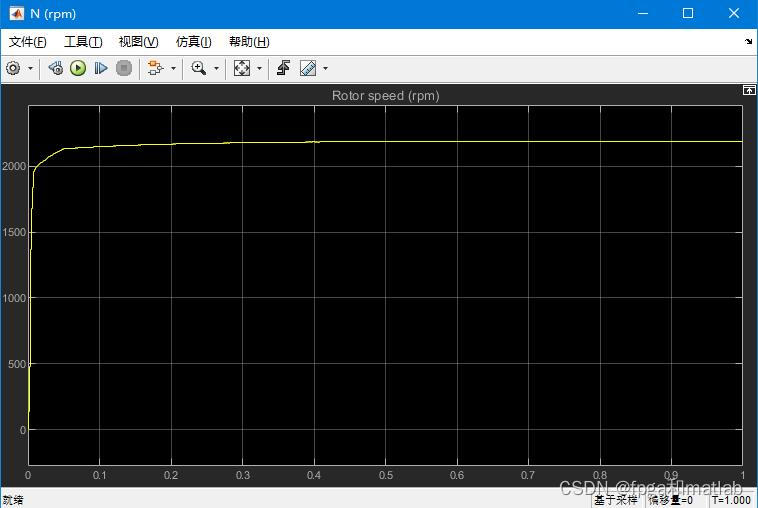Expand the configuration properties dropdown arrow

tap(30, 68)
